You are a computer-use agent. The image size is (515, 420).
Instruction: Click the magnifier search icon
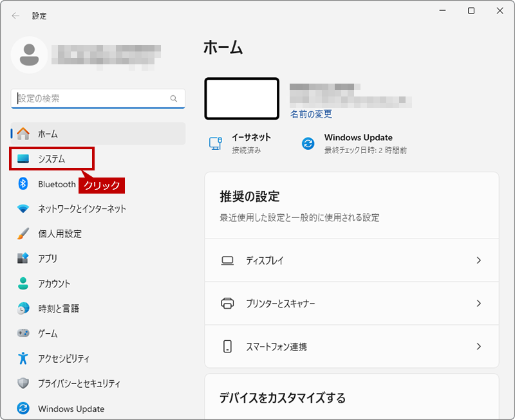click(174, 98)
